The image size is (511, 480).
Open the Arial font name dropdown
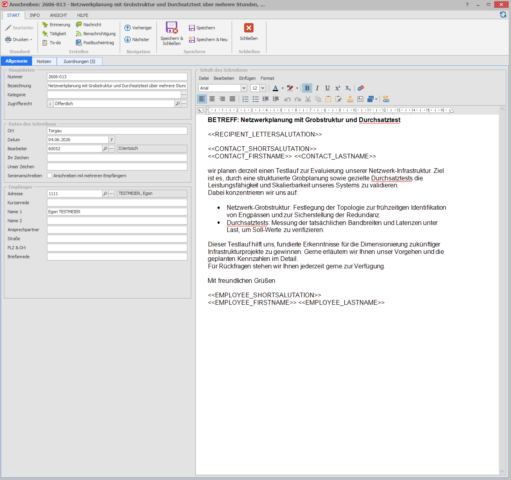click(244, 88)
